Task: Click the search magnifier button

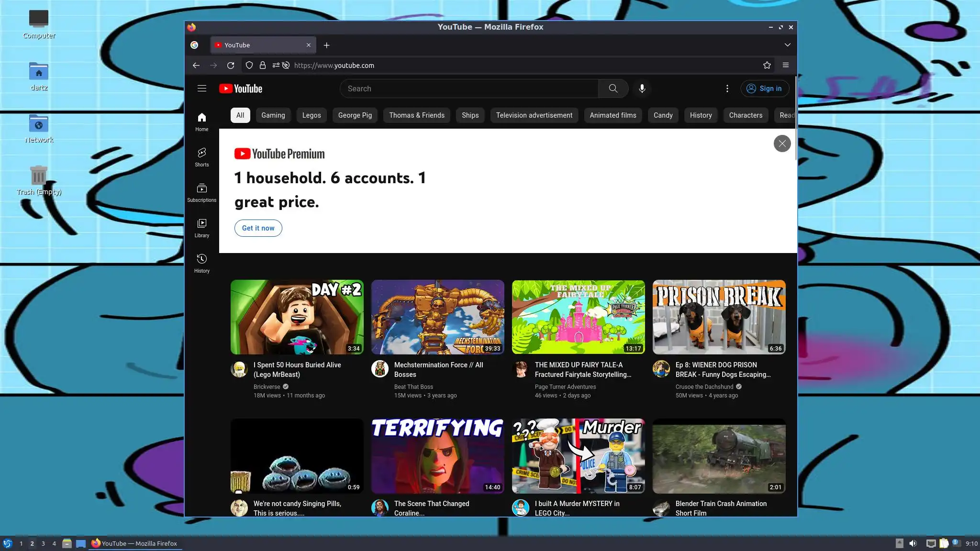Action: [x=613, y=88]
